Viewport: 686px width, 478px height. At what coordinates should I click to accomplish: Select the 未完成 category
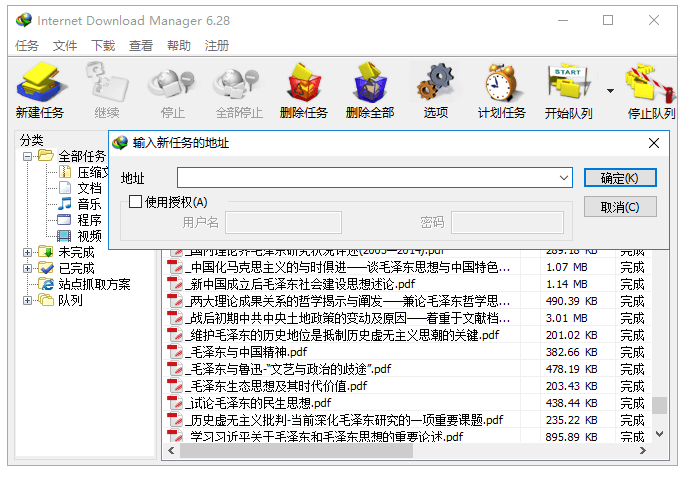pyautogui.click(x=76, y=252)
